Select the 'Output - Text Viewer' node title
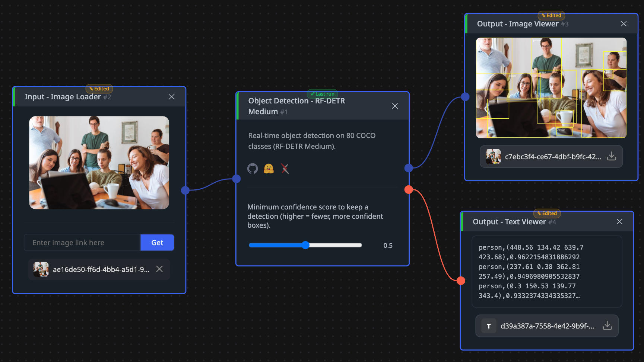This screenshot has height=362, width=644. click(x=509, y=222)
